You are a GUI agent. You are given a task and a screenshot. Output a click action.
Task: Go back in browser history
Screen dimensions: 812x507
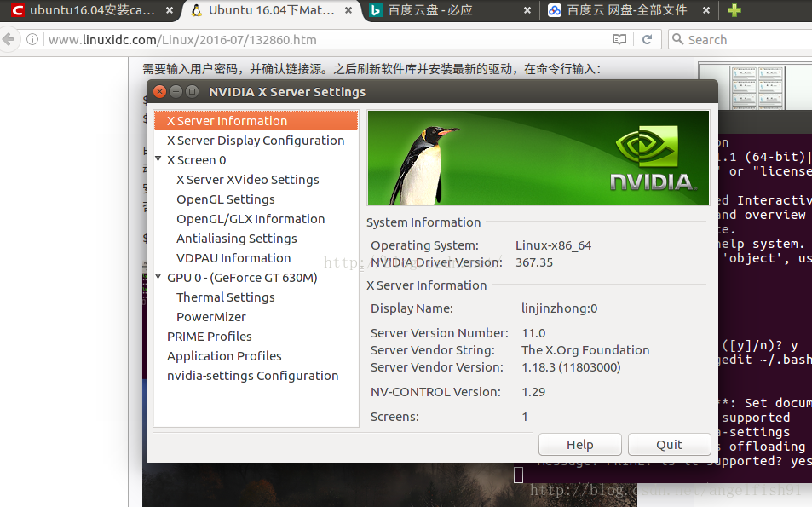pyautogui.click(x=8, y=39)
